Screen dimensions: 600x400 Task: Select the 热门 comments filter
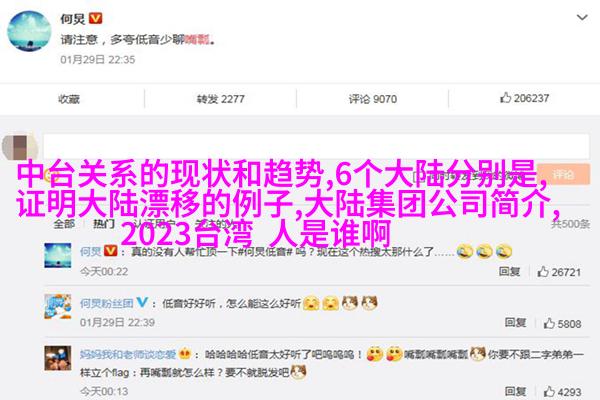[x=104, y=224]
